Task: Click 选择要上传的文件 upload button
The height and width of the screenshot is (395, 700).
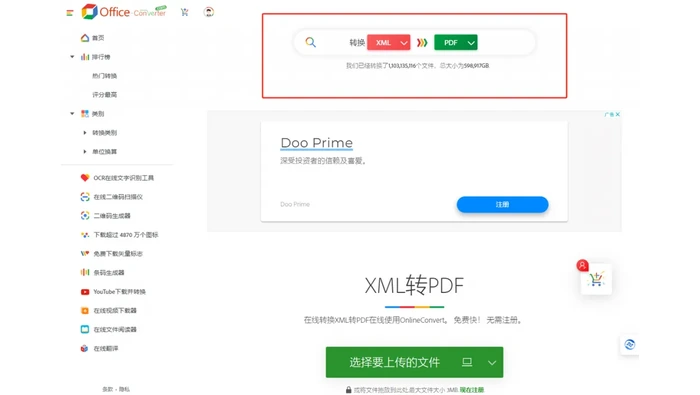Action: click(414, 362)
